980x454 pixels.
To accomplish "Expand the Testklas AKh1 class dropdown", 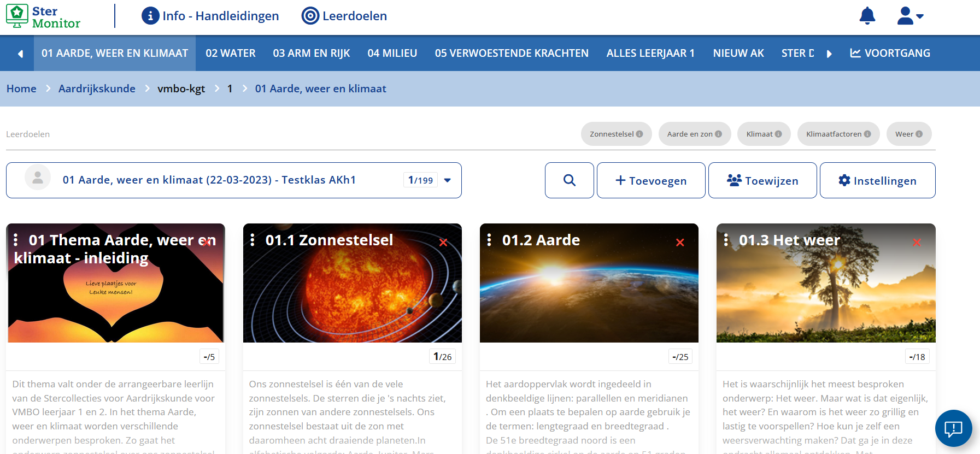I will coord(447,180).
